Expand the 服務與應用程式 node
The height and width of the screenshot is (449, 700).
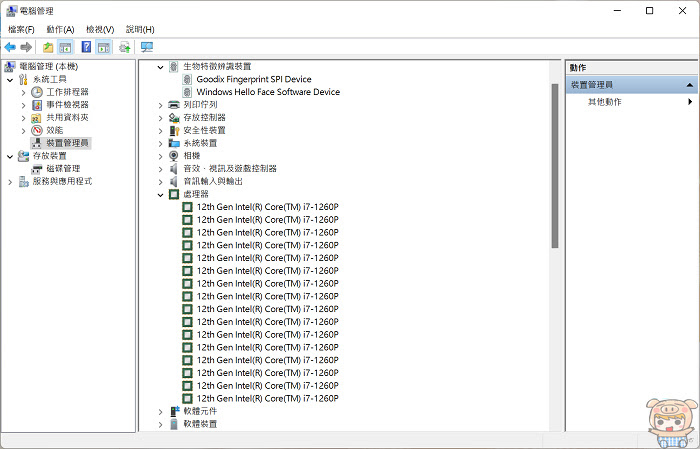tap(10, 182)
